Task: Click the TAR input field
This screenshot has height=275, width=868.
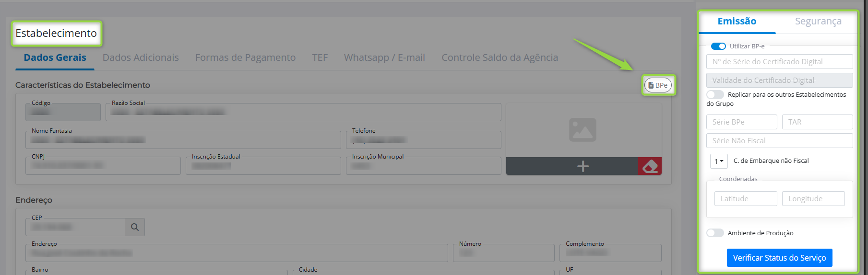Action: pyautogui.click(x=817, y=122)
